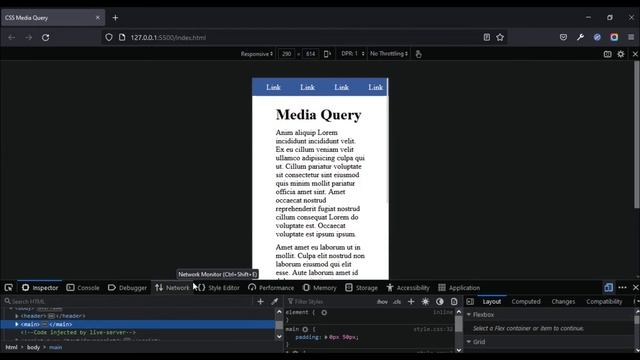Add a new CSS rule
640x360 pixels.
tap(411, 301)
